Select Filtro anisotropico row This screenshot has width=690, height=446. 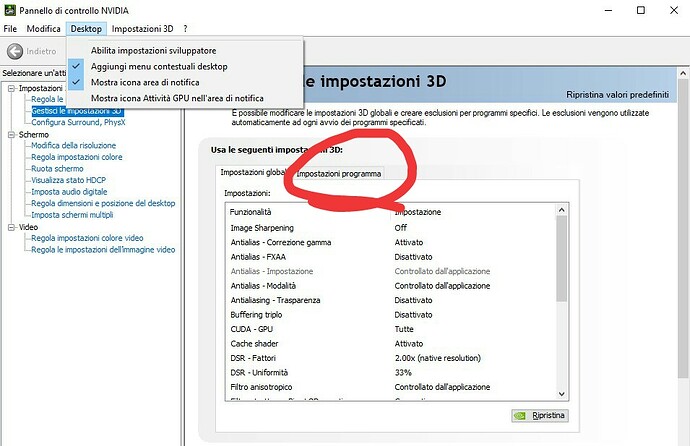coord(391,387)
